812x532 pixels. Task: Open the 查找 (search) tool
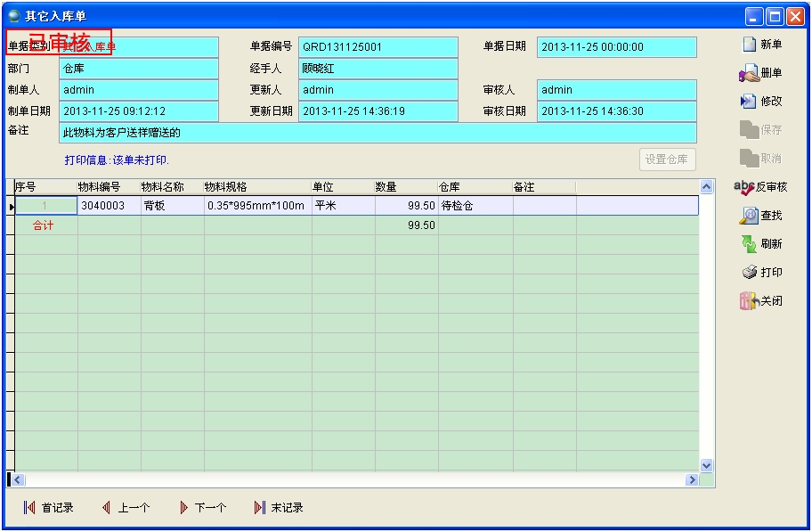[750, 216]
